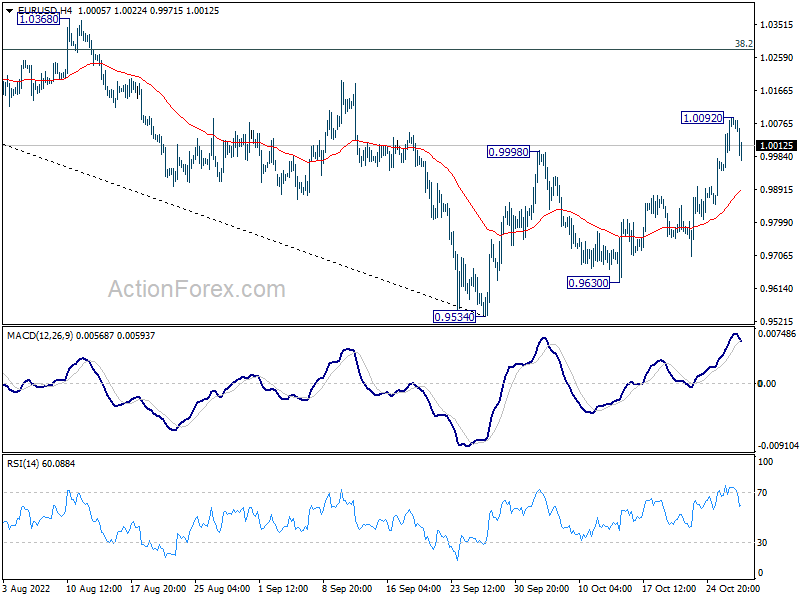Select the RSI(14) 60.0884 indicator label
The image size is (800, 600).
pyautogui.click(x=41, y=464)
